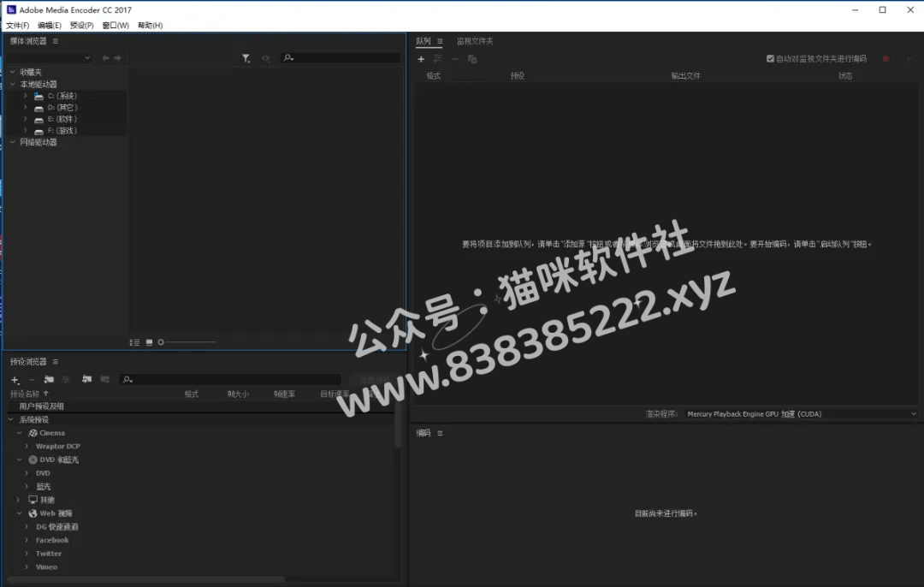
Task: Select the Vimeo preset folder row
Action: click(x=201, y=567)
